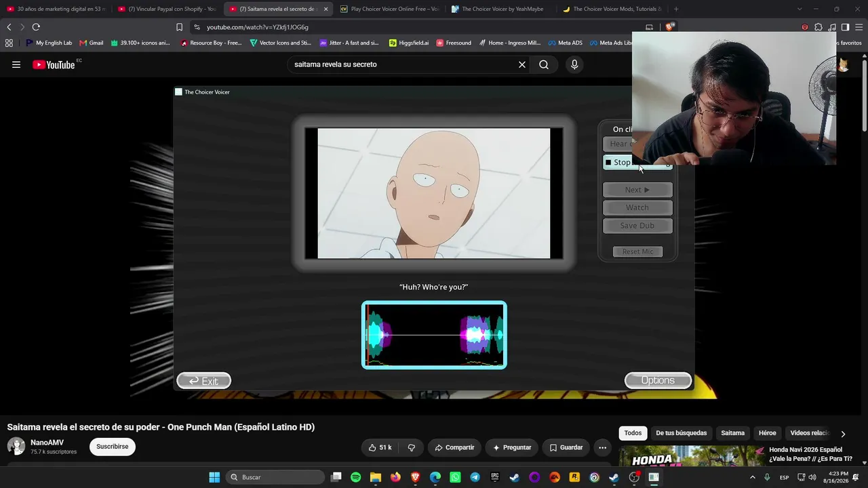This screenshot has width=868, height=488.
Task: Open a new browser tab
Action: pos(676,9)
